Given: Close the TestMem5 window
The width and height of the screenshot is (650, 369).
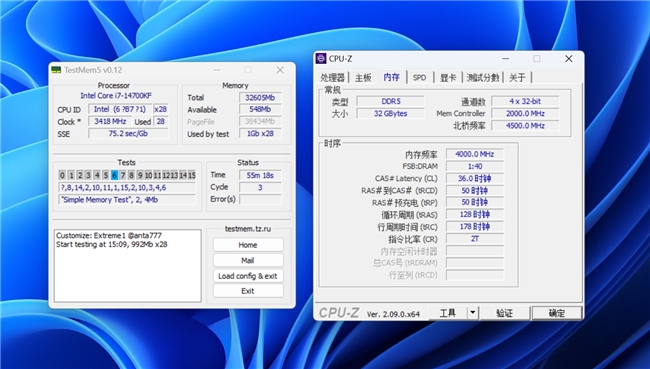Looking at the screenshot, I should (x=280, y=70).
